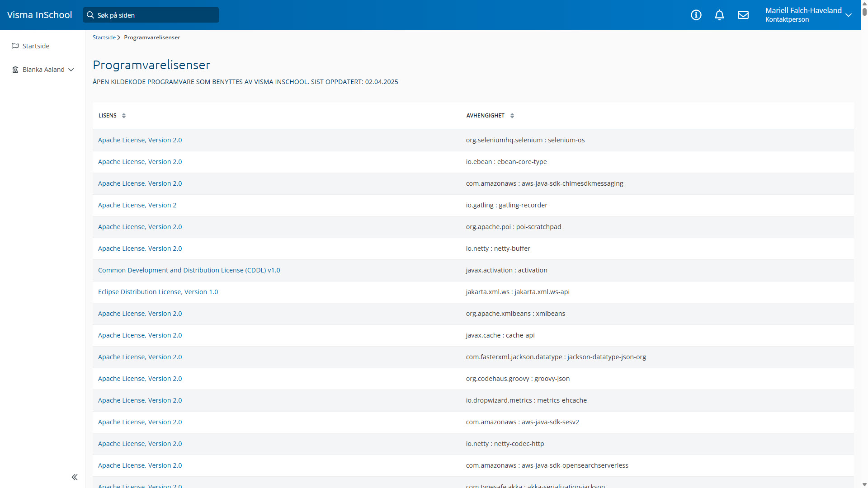Click the Programvarelisenser page heading
This screenshot has height=488, width=868.
click(x=151, y=65)
